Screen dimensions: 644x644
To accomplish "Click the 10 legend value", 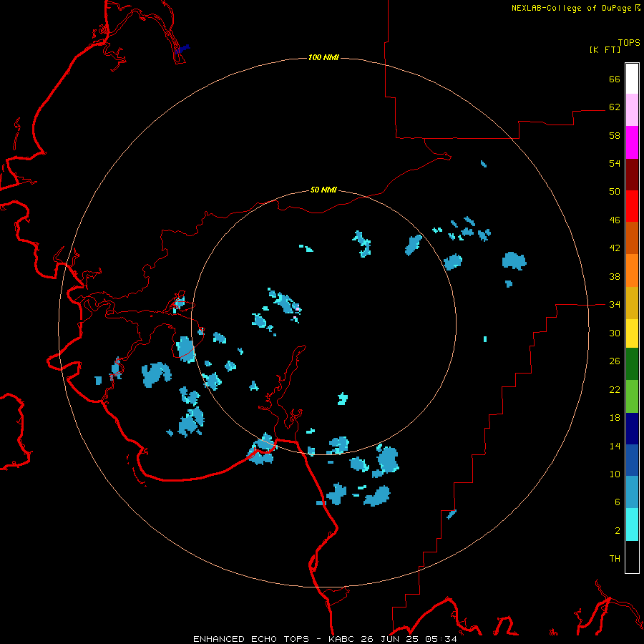I will [x=615, y=474].
